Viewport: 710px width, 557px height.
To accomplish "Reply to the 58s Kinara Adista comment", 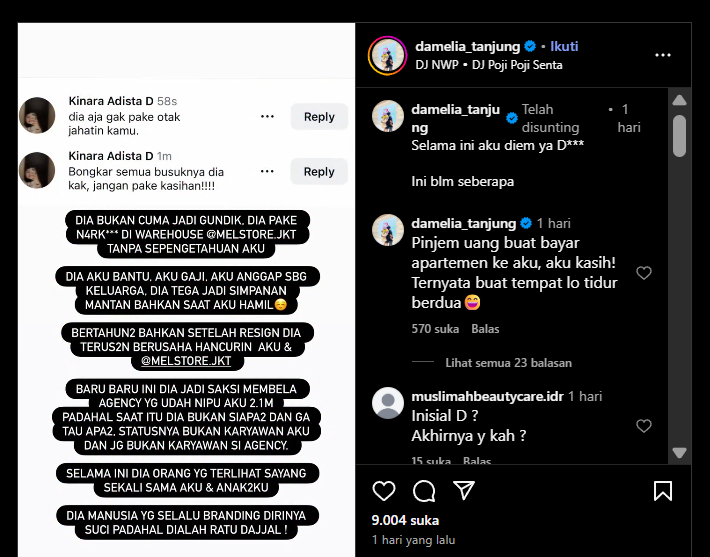I will tap(319, 116).
